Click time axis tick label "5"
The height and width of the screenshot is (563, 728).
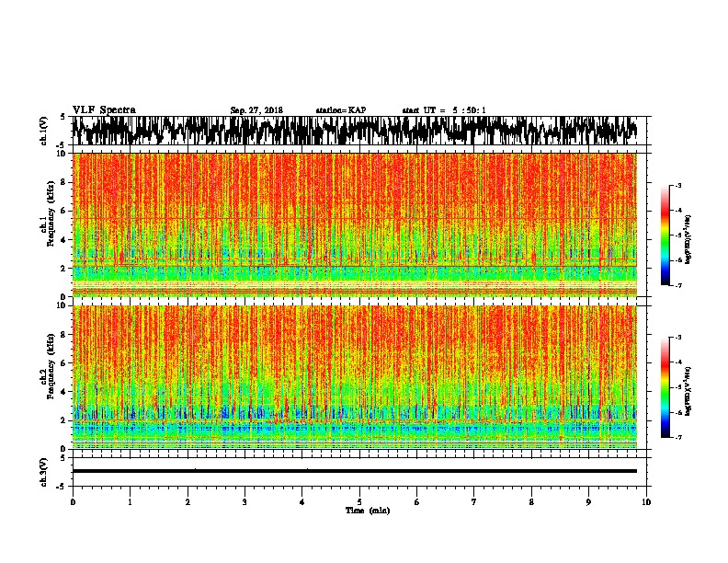[x=359, y=502]
